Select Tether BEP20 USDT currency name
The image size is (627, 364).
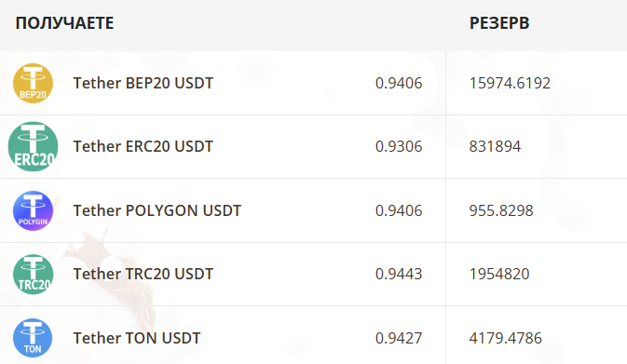143,83
